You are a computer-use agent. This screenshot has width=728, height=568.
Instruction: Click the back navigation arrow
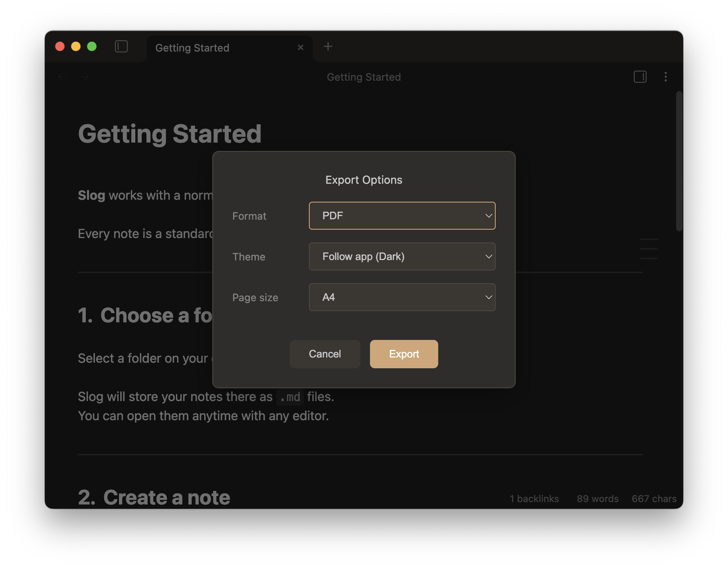point(62,77)
